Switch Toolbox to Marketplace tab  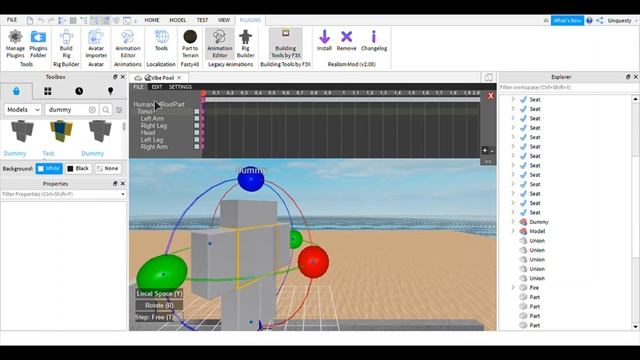click(x=16, y=91)
